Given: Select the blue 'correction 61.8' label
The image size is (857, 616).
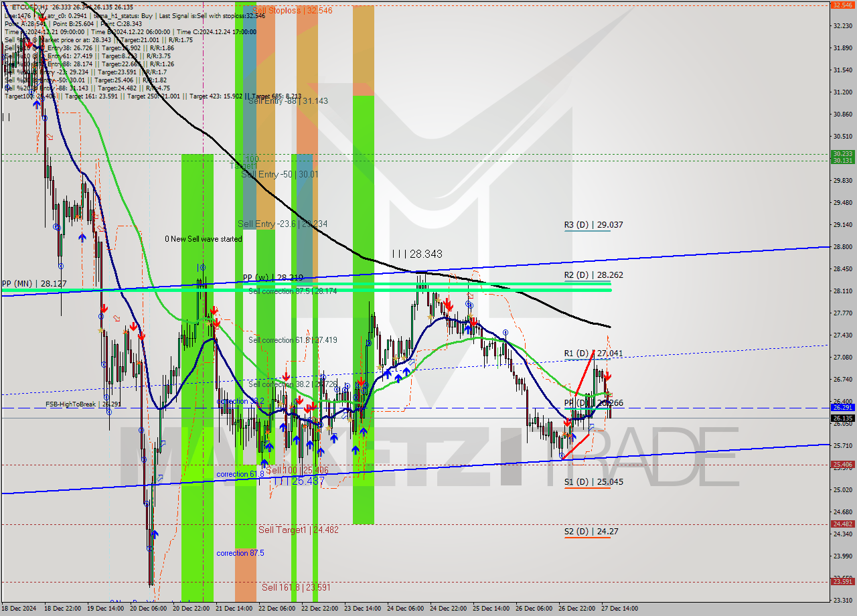Looking at the screenshot, I should (x=240, y=474).
